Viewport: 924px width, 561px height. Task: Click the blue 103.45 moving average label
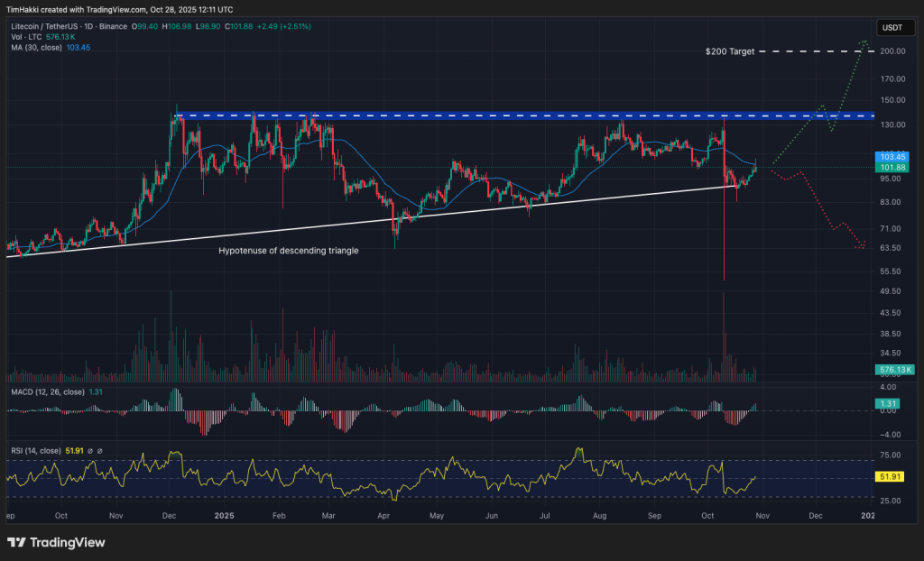[890, 156]
